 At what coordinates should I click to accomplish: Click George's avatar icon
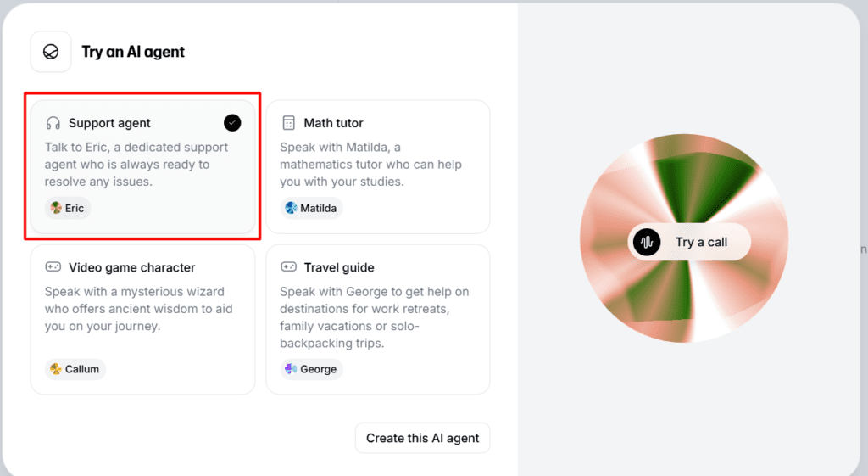[291, 369]
